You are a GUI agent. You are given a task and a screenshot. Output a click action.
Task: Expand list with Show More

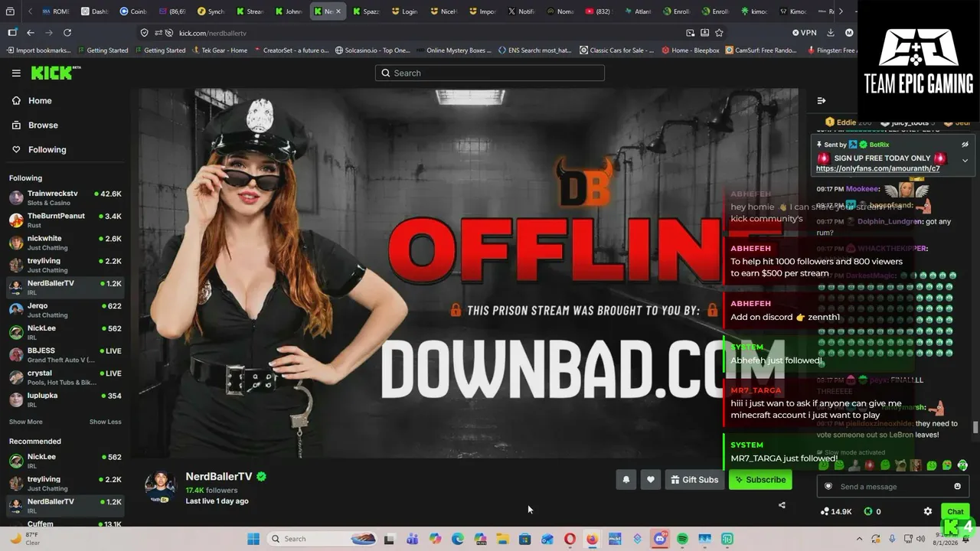point(26,422)
